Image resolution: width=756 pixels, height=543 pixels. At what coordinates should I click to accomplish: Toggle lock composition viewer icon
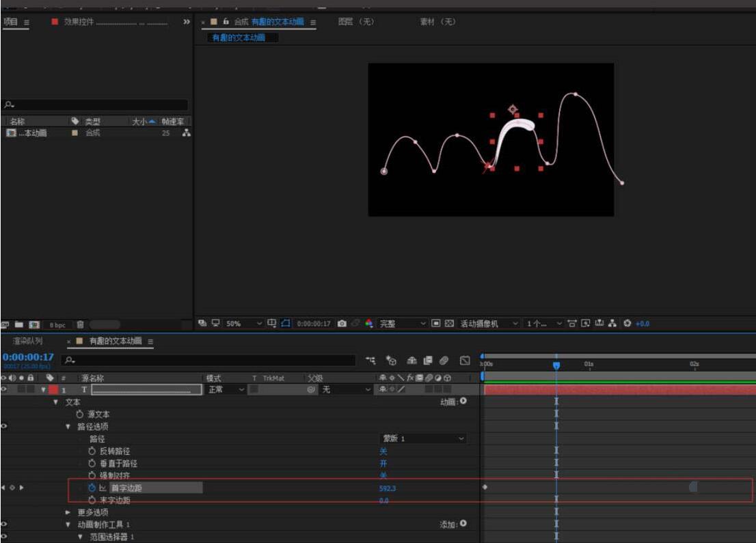(226, 22)
